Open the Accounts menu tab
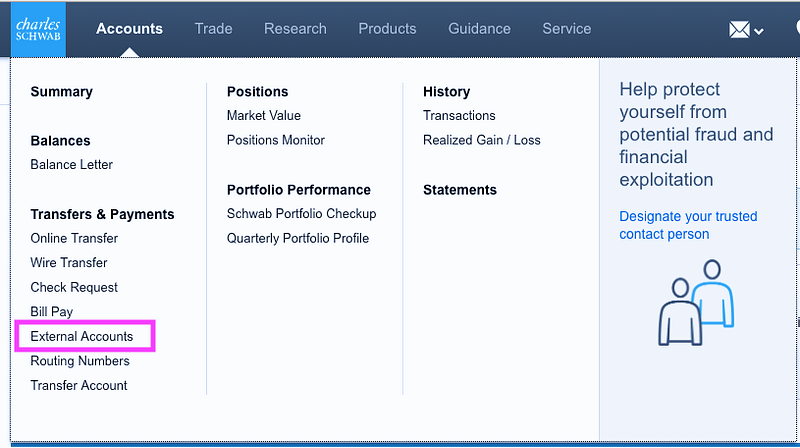Image resolution: width=800 pixels, height=448 pixels. point(129,29)
